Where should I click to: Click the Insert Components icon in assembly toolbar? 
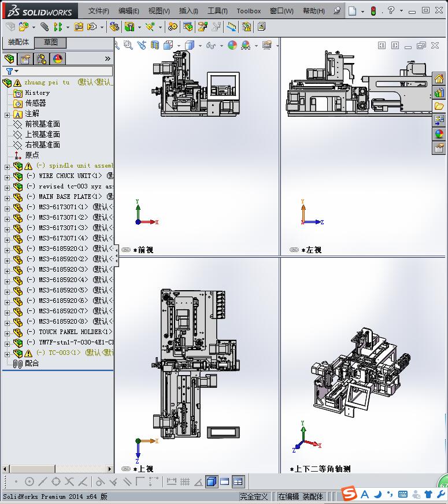pyautogui.click(x=24, y=27)
